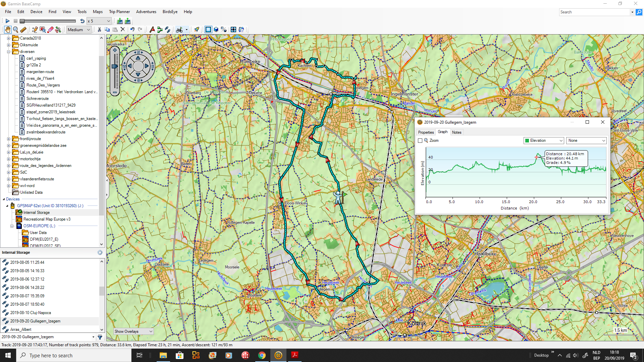Click the blue search button
The height and width of the screenshot is (362, 644).
click(639, 12)
